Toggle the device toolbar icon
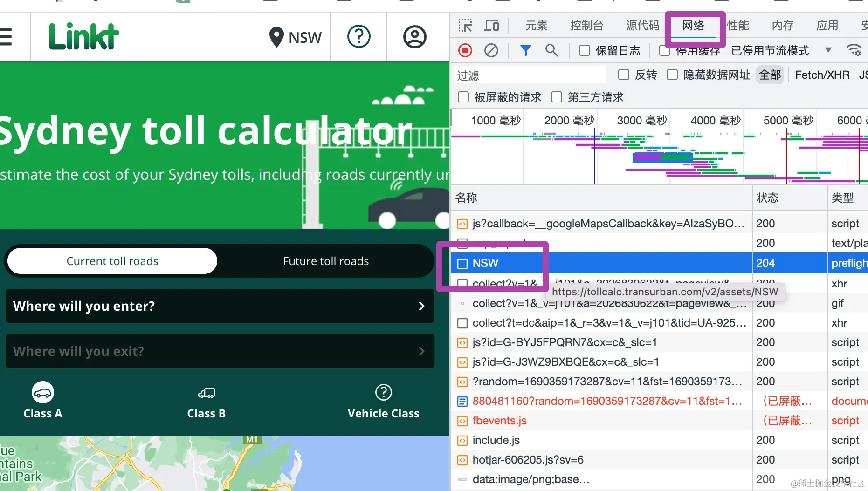Viewport: 868px width, 491px height. [x=491, y=26]
